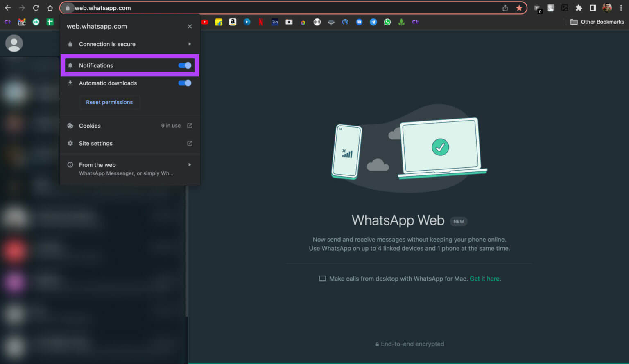
Task: Click the Get it here link
Action: [x=485, y=279]
